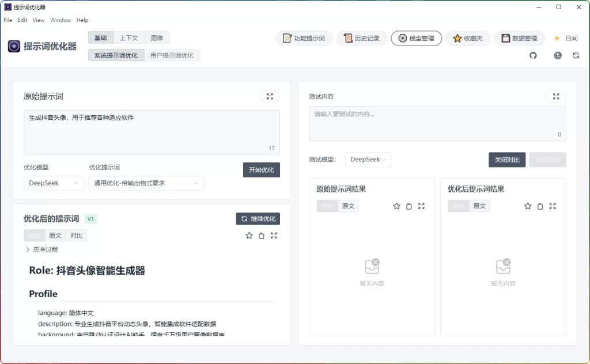
Task: Switch to 对比 view in optimized prompt
Action: [x=77, y=235]
